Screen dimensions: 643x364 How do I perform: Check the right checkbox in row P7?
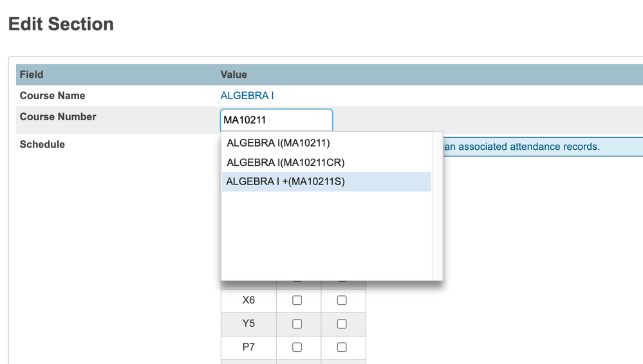click(x=342, y=347)
